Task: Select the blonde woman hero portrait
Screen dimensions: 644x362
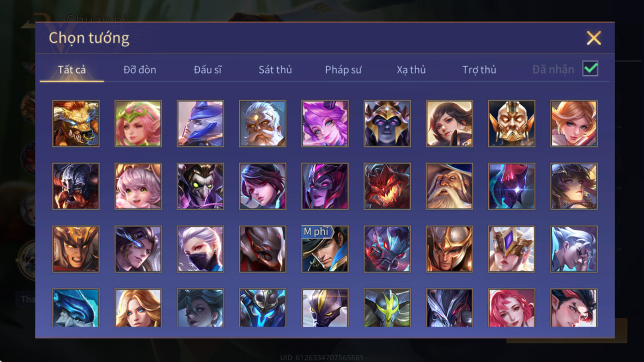Action: tap(138, 308)
